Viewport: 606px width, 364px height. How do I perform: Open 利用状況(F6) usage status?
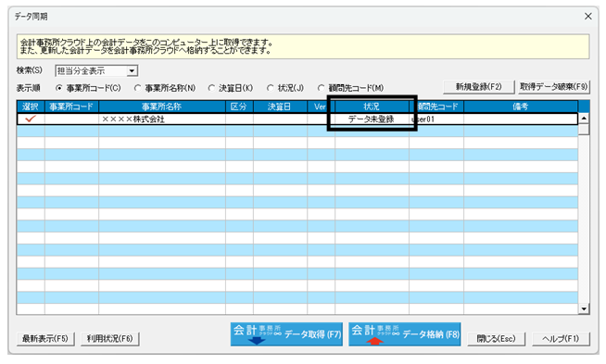click(109, 339)
